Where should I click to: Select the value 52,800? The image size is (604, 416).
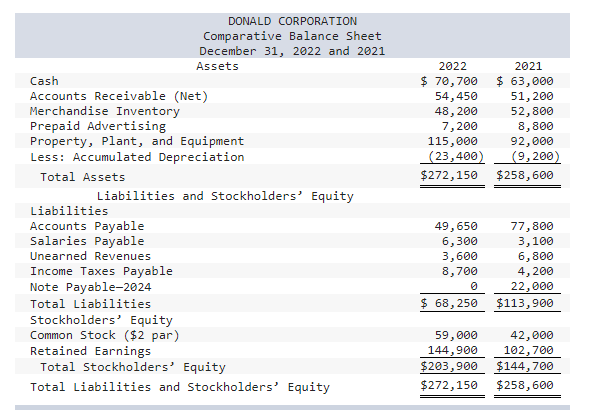tap(532, 111)
